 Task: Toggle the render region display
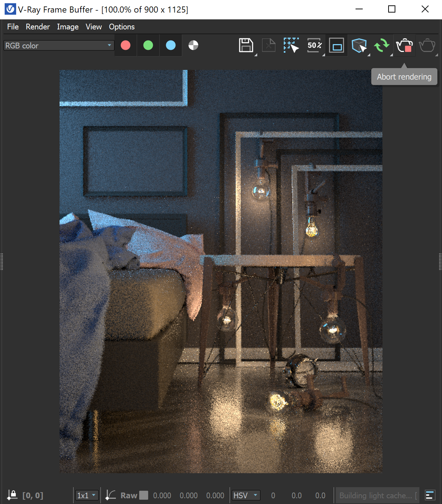(x=336, y=45)
